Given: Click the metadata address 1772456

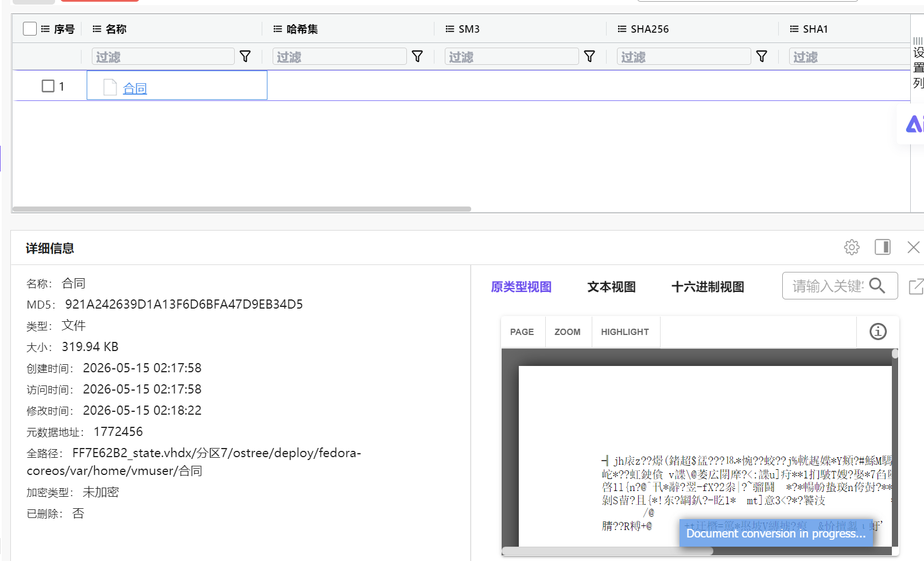Looking at the screenshot, I should pos(118,431).
